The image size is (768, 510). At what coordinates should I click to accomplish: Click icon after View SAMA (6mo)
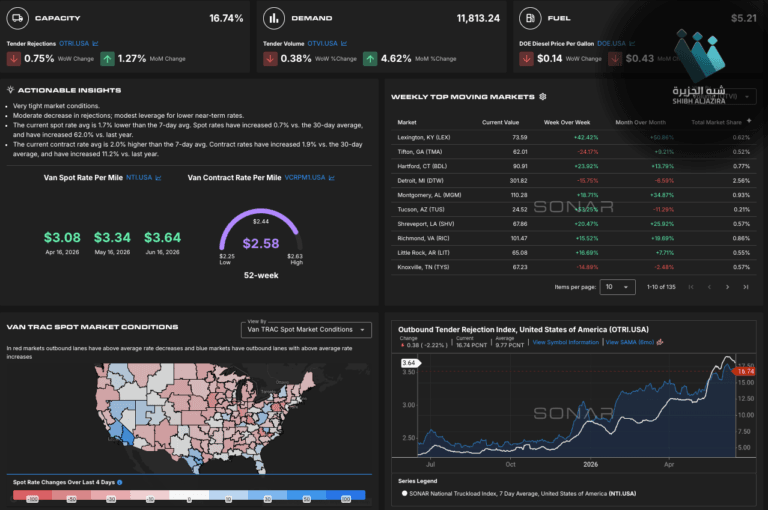(660, 342)
